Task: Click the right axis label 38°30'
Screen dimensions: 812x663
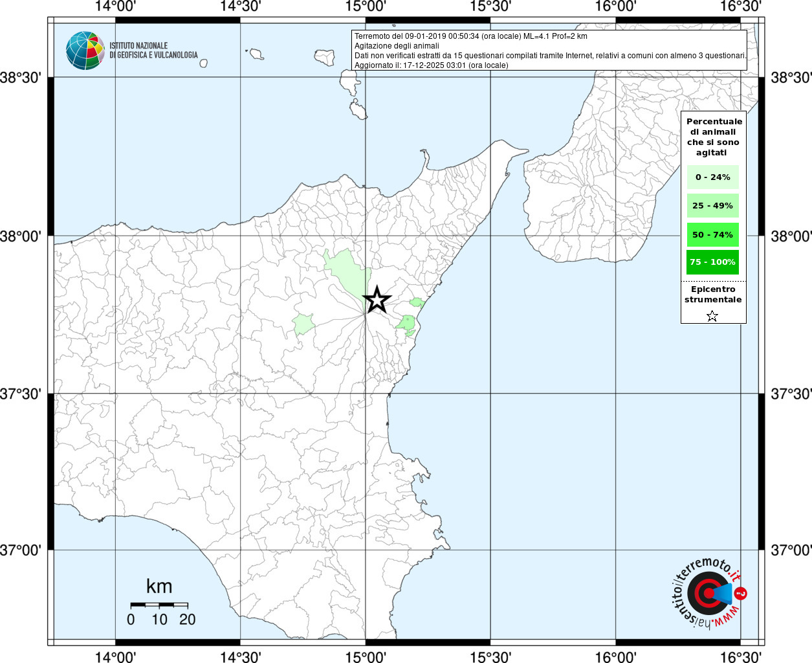Action: point(791,78)
